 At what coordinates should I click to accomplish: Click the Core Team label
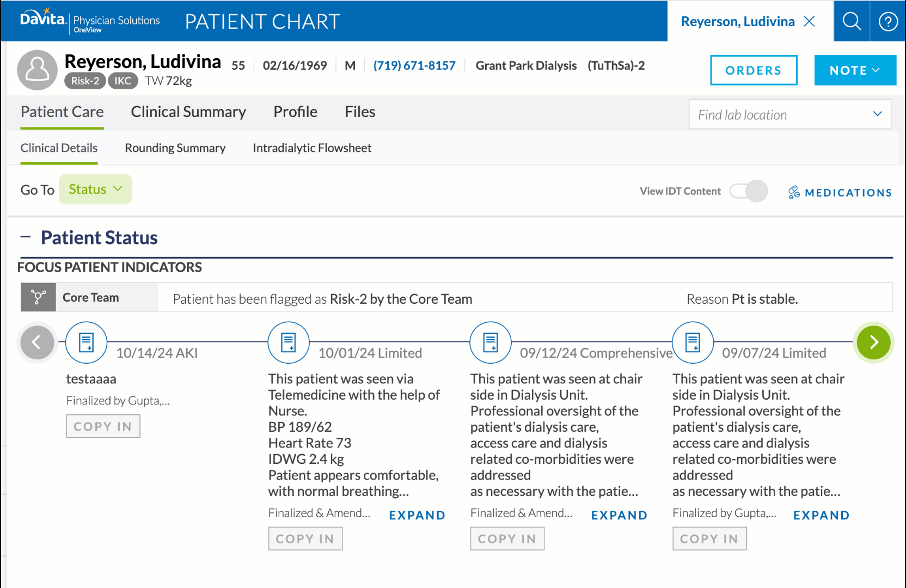click(90, 297)
